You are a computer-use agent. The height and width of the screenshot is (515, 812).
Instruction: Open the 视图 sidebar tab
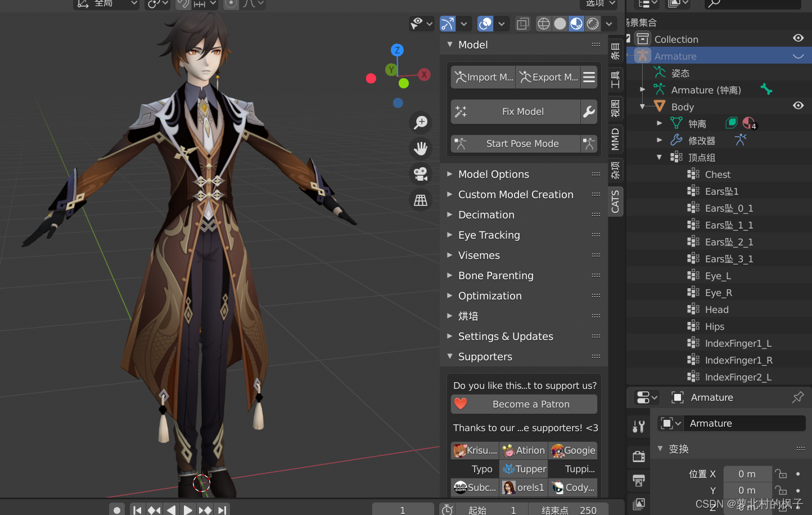[x=615, y=108]
